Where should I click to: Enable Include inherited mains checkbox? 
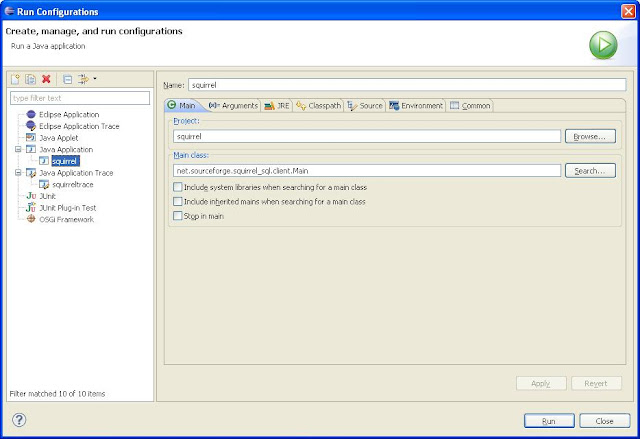178,201
